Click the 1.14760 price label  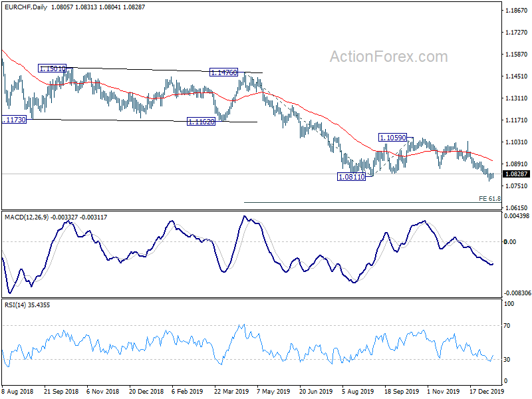[223, 72]
